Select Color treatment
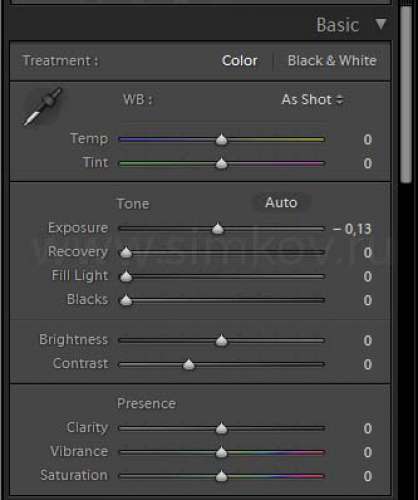Screen dimensions: 418x500 tap(240, 61)
